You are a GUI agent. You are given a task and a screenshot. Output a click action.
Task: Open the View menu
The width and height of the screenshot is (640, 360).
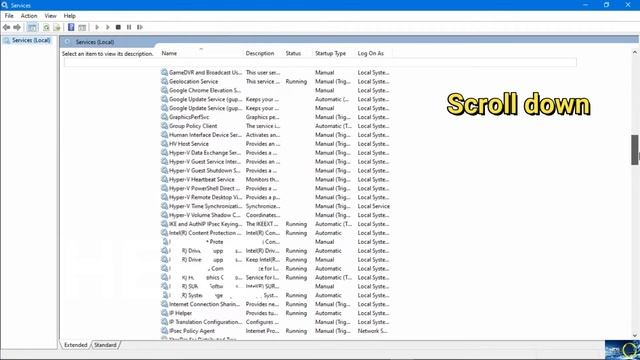[x=51, y=16]
